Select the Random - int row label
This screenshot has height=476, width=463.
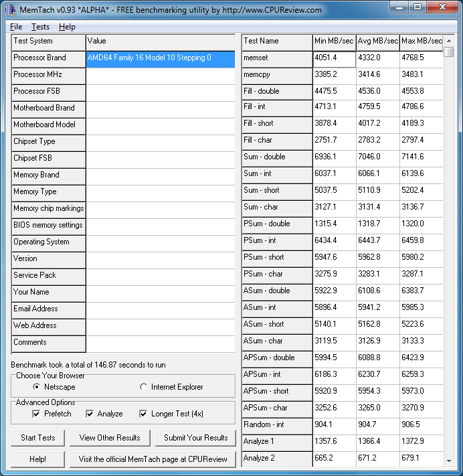click(x=277, y=426)
